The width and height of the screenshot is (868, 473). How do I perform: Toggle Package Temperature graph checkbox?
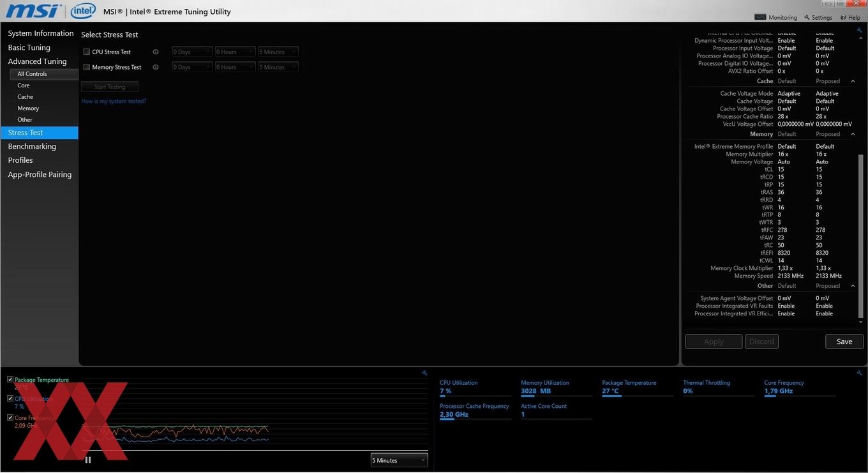(x=10, y=379)
